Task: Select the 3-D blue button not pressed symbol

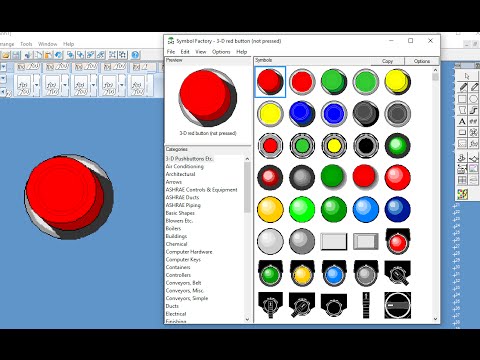Action: coord(302,114)
